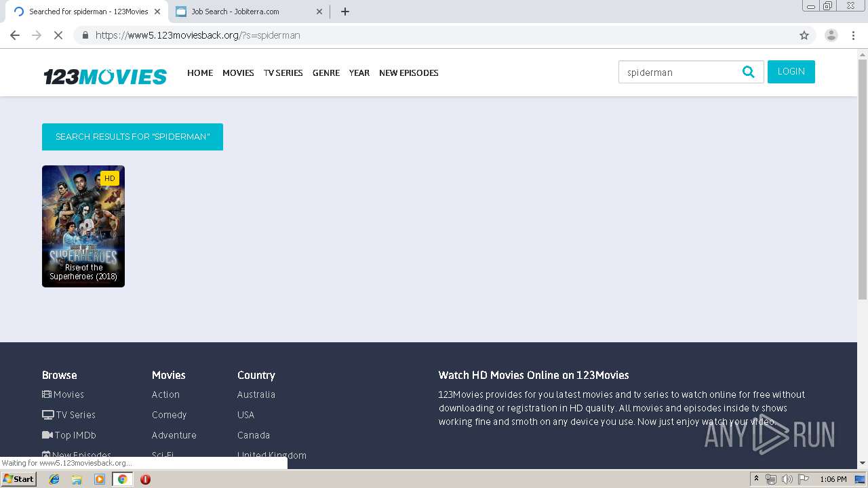This screenshot has width=868, height=488.
Task: Open media player from taskbar
Action: point(100,479)
